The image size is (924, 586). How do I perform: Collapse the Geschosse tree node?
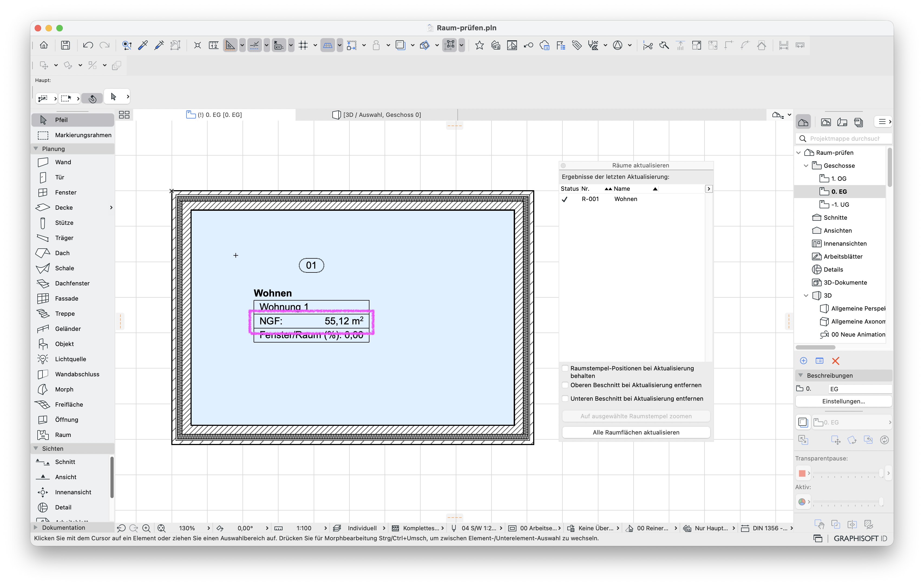[x=806, y=166]
